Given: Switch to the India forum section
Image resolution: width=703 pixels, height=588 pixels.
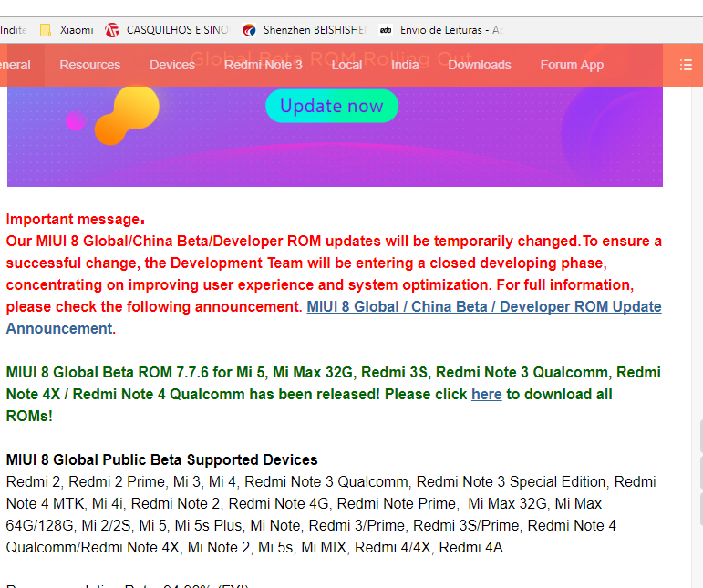Looking at the screenshot, I should pos(405,65).
